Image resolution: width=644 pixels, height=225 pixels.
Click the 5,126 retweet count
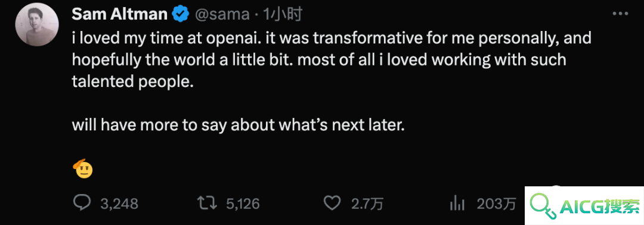pos(243,204)
